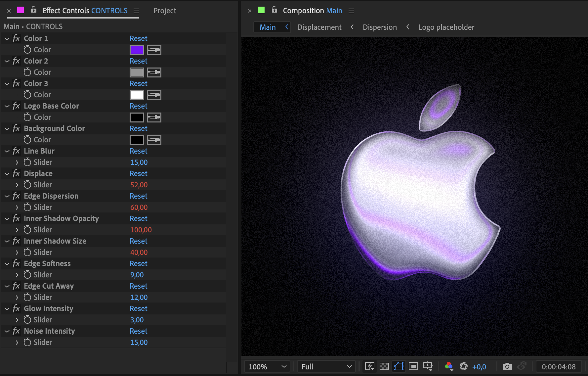
Task: Open the Color 3 white color swatch
Action: coord(137,95)
